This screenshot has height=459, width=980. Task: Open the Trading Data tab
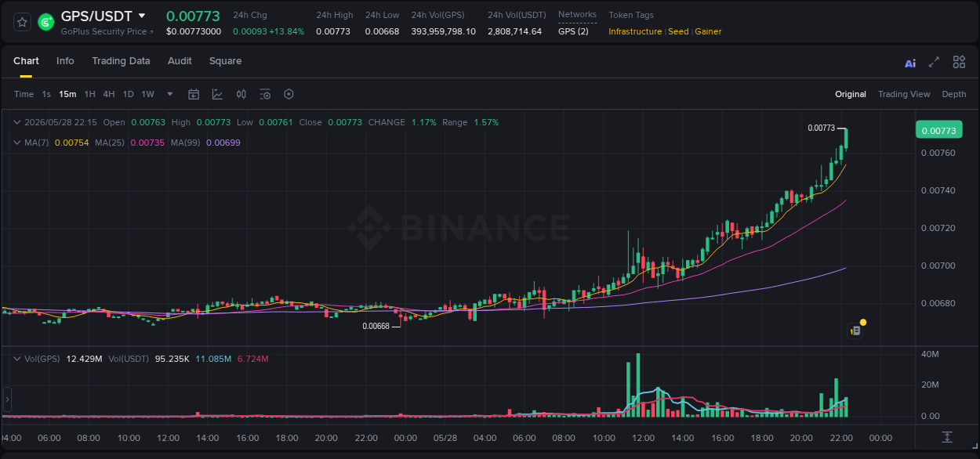click(x=121, y=61)
